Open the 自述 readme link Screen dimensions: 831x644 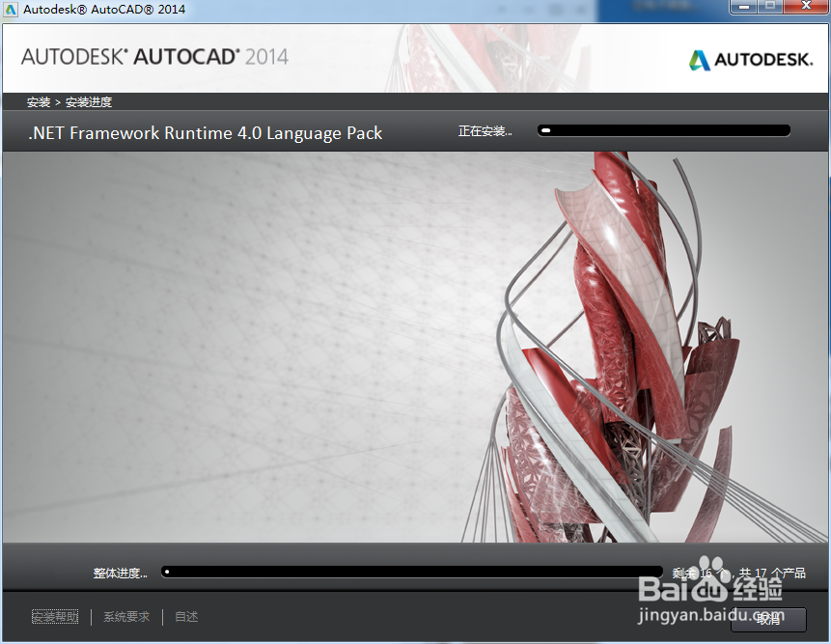pos(186,616)
